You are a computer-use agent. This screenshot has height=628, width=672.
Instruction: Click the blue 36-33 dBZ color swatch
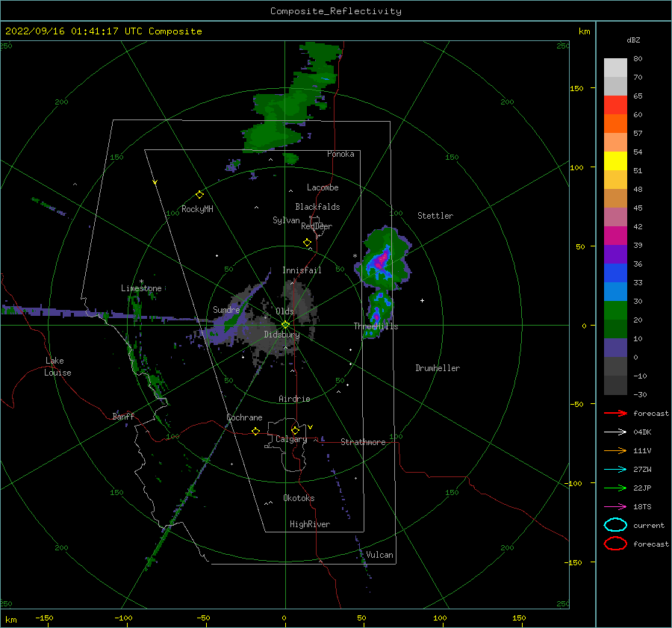(615, 273)
